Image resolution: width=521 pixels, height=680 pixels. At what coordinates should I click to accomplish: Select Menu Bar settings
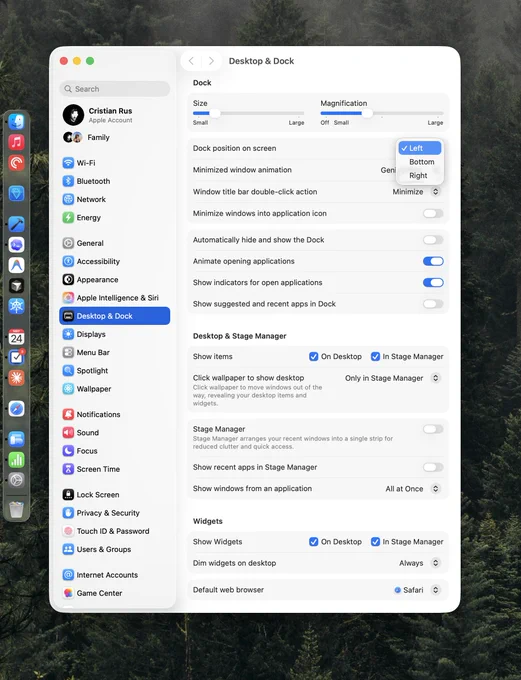(x=115, y=352)
